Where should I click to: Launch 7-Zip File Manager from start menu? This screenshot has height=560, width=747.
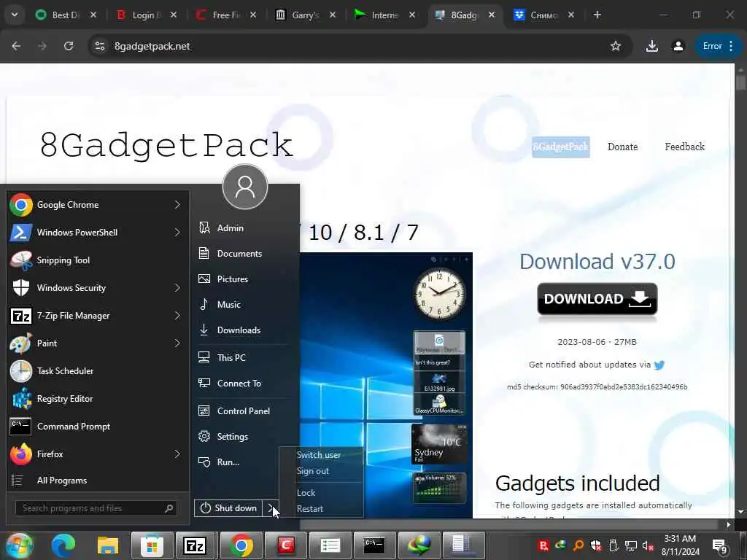(98, 315)
